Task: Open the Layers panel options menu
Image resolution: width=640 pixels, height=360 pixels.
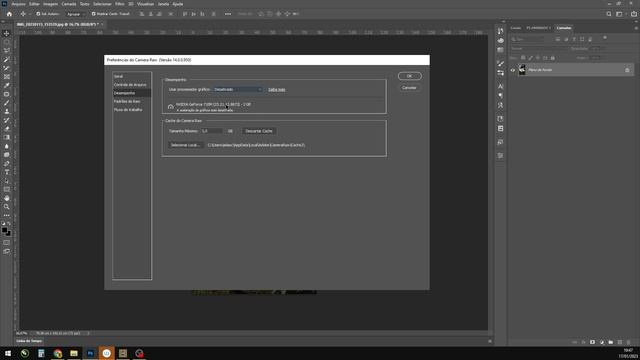Action: point(636,28)
